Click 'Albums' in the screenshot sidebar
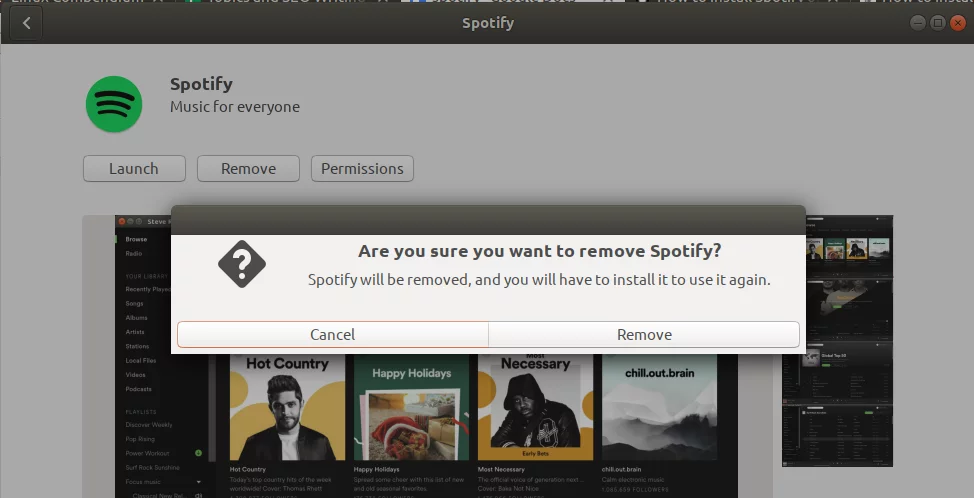974x498 pixels. coord(136,318)
